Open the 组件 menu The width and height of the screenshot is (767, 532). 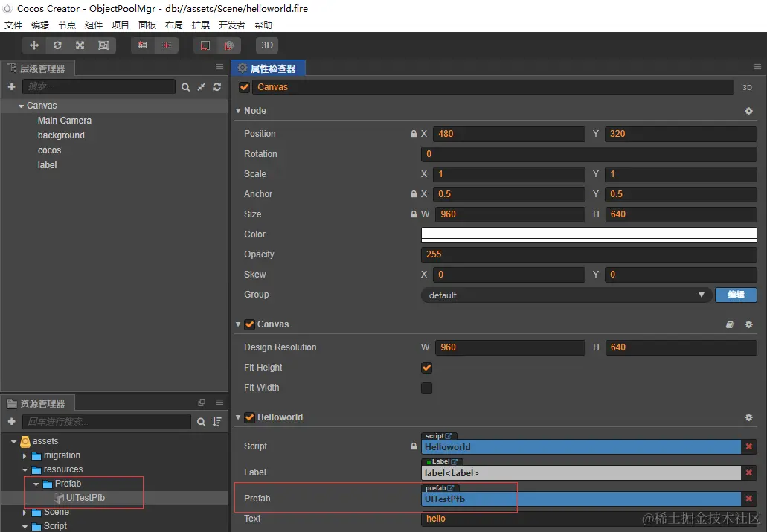[x=94, y=25]
